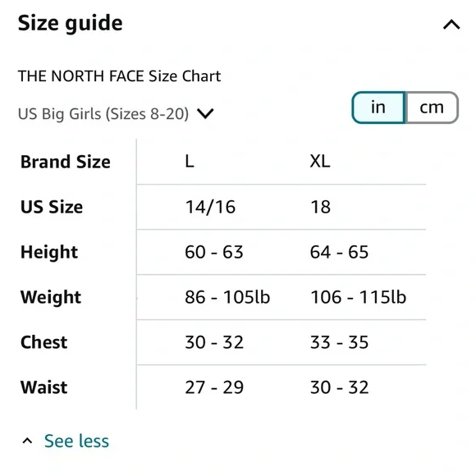Select the XL brand size column header
This screenshot has height=476, width=476.
point(320,161)
